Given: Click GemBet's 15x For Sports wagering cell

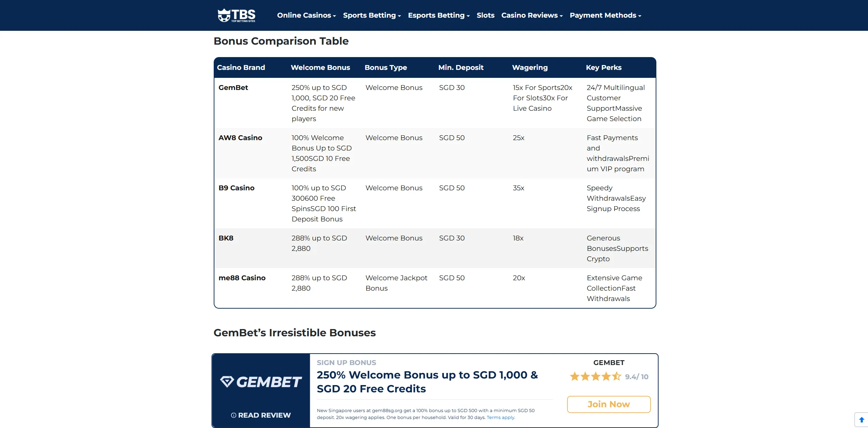Looking at the screenshot, I should 543,98.
